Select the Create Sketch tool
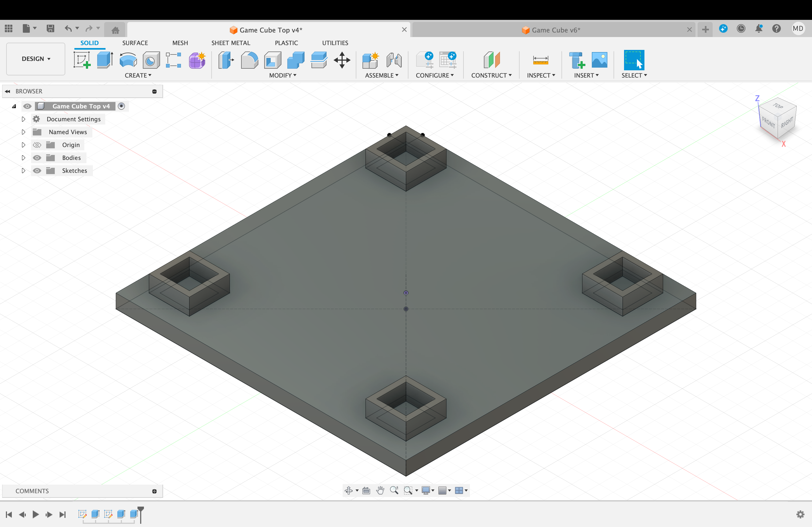Screen dimensions: 812x527 (82, 60)
